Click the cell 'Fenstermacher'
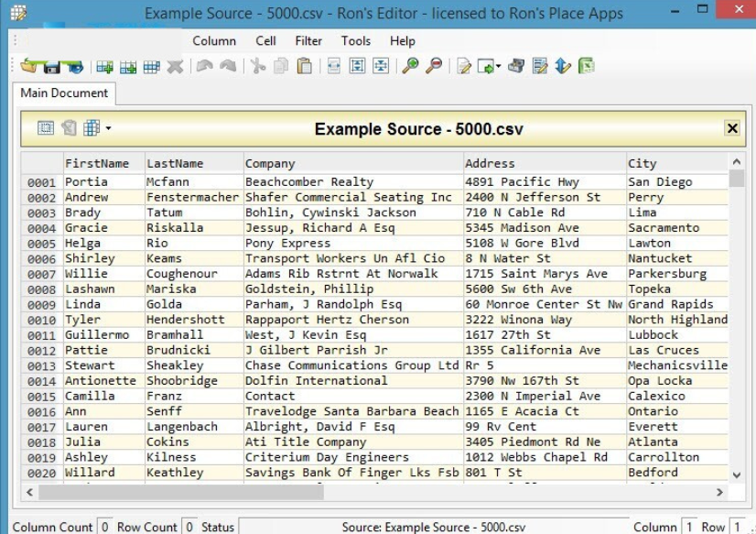 pos(194,197)
